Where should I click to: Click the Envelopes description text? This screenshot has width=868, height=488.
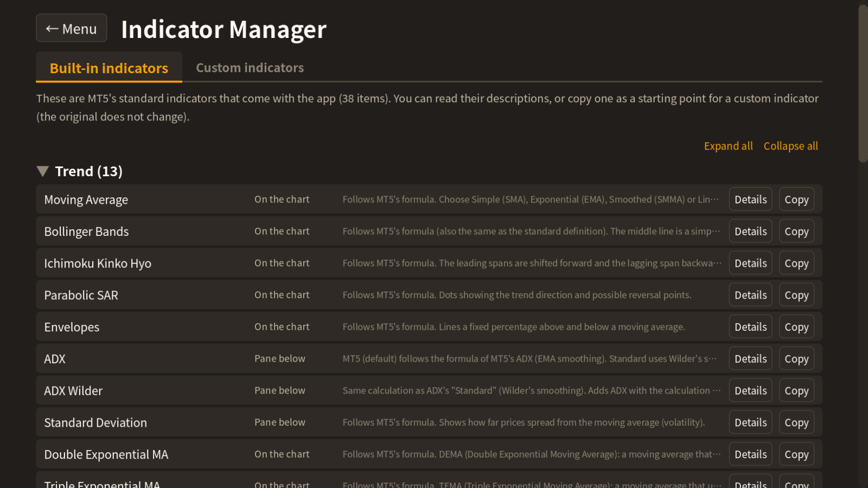[x=514, y=327]
